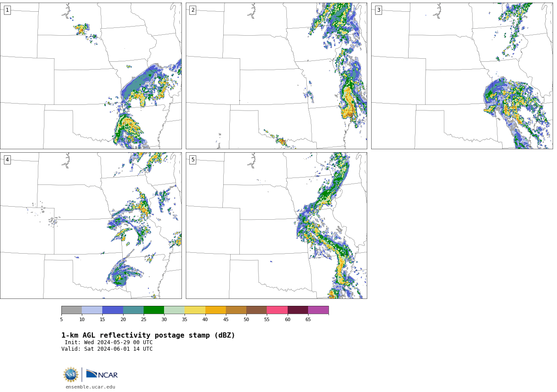Click the panel number 4 label
The width and height of the screenshot is (557, 392).
(7, 160)
